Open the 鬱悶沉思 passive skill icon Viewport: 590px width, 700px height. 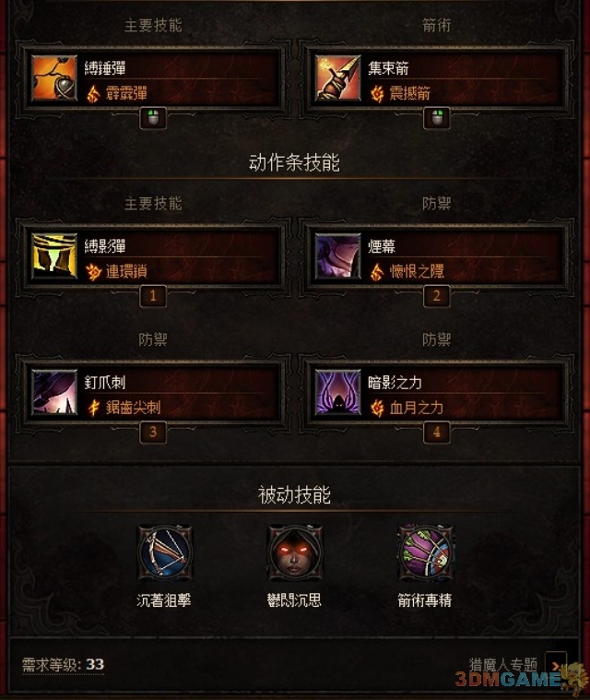point(294,552)
